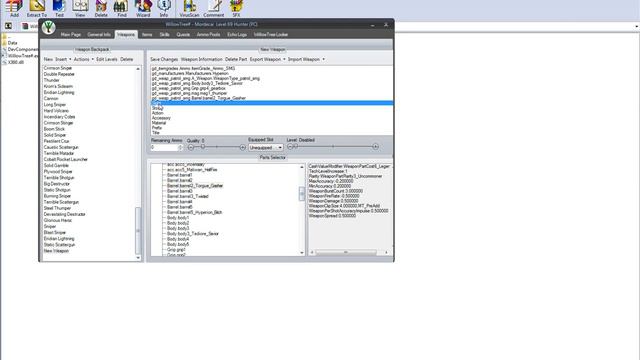The width and height of the screenshot is (640, 360).
Task: Open the Insert dropdown arrow
Action: tap(70, 60)
